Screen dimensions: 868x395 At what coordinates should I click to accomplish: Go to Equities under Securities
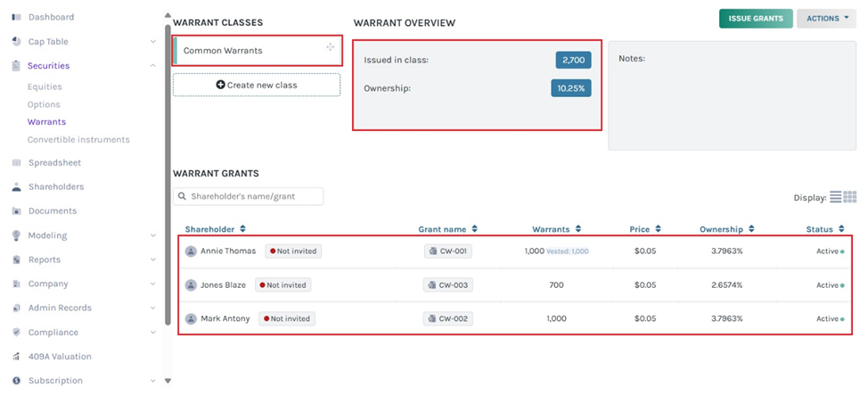click(45, 87)
